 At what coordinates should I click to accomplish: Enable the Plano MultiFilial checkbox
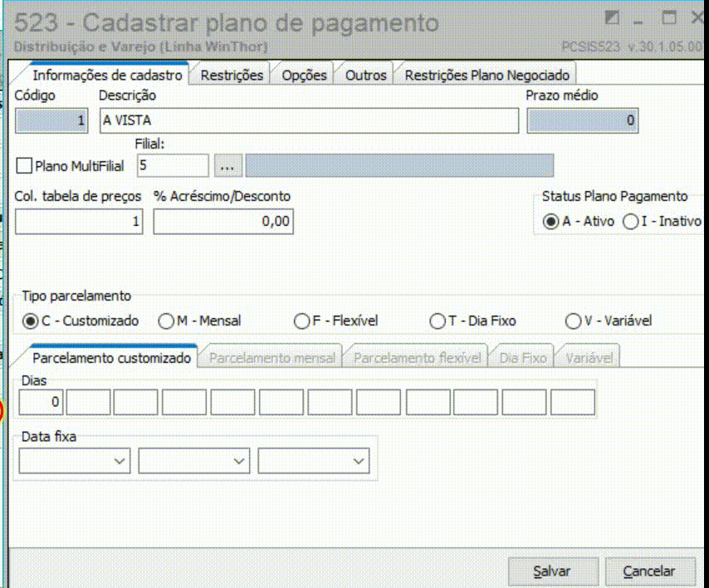point(24,165)
